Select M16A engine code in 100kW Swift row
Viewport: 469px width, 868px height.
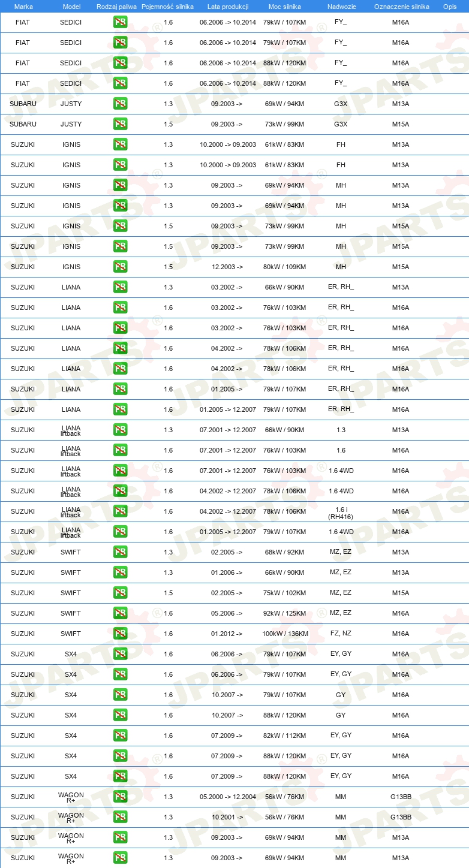click(401, 634)
